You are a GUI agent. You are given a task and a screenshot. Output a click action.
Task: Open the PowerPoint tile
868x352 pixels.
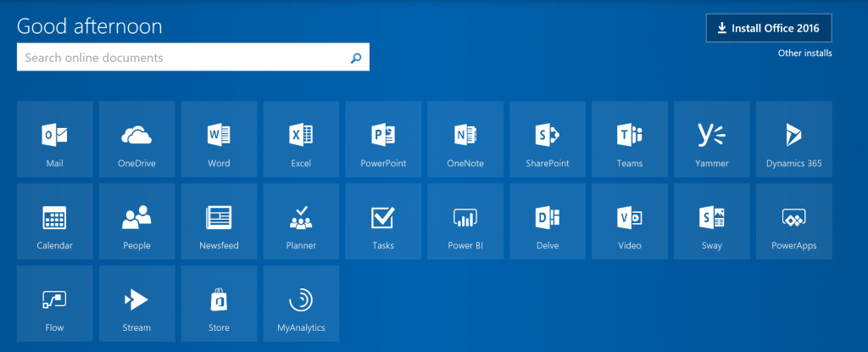tap(383, 139)
